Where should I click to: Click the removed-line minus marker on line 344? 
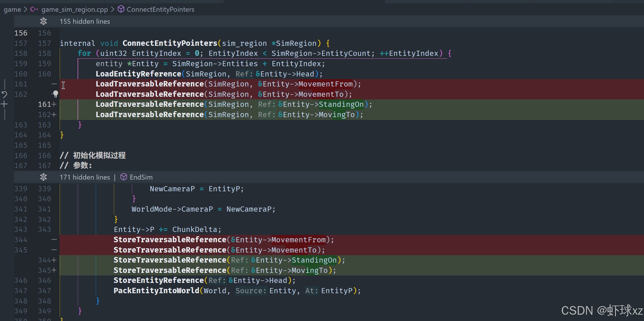pyautogui.click(x=54, y=239)
